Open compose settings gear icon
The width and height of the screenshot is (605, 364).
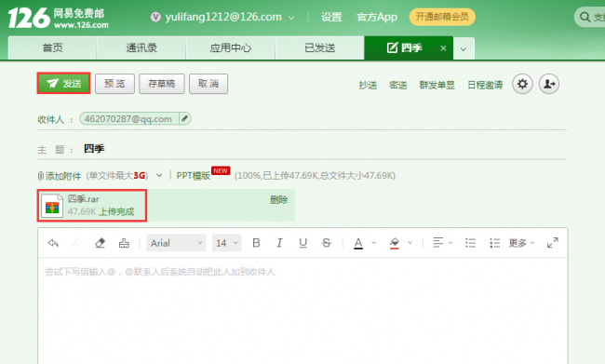click(522, 84)
